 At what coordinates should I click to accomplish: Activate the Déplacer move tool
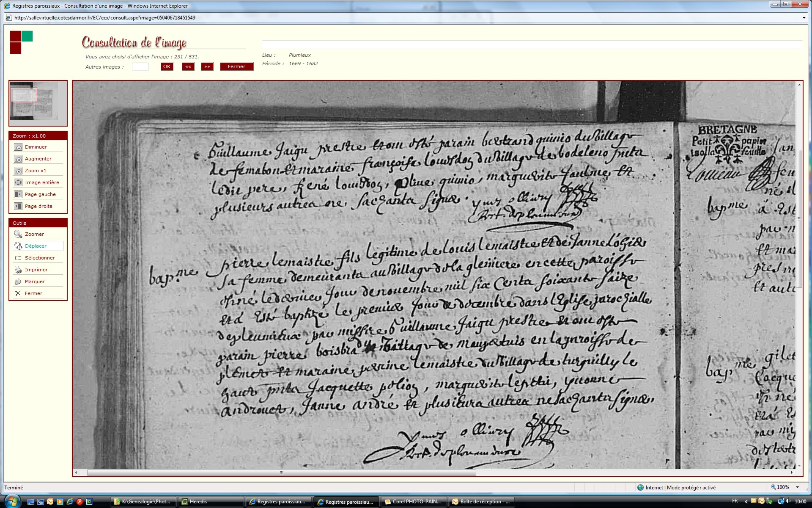coord(18,246)
